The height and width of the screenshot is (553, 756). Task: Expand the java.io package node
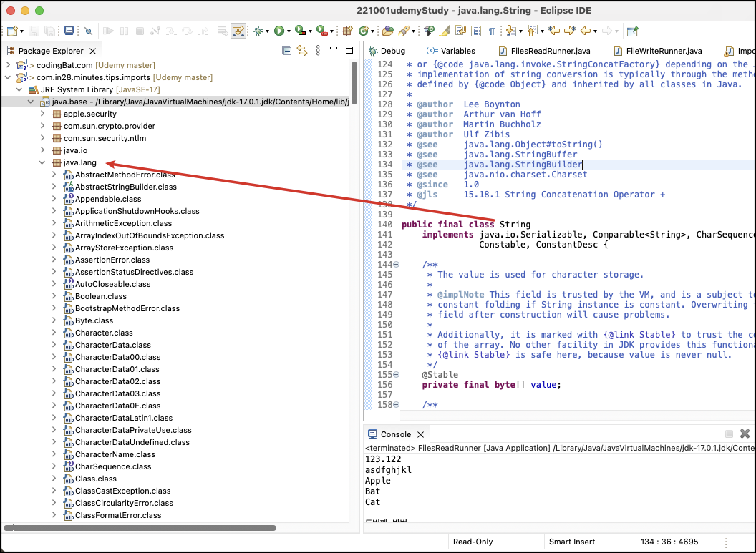coord(42,150)
